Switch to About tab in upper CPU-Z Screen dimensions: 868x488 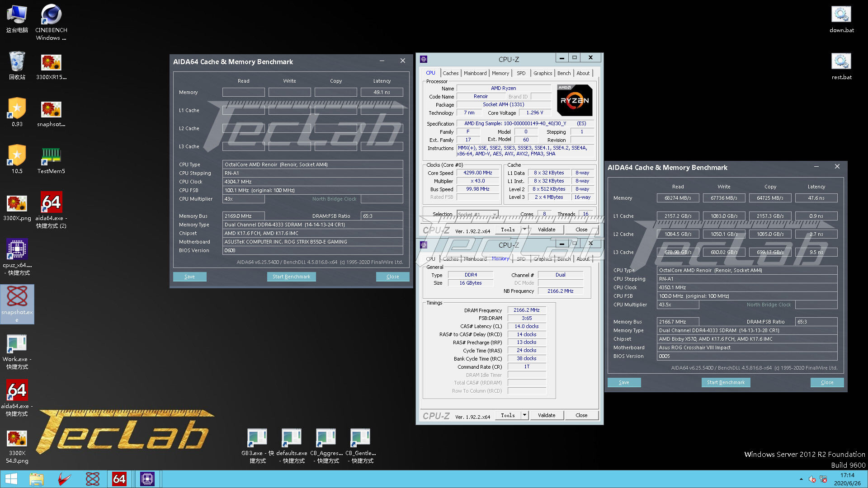(583, 73)
